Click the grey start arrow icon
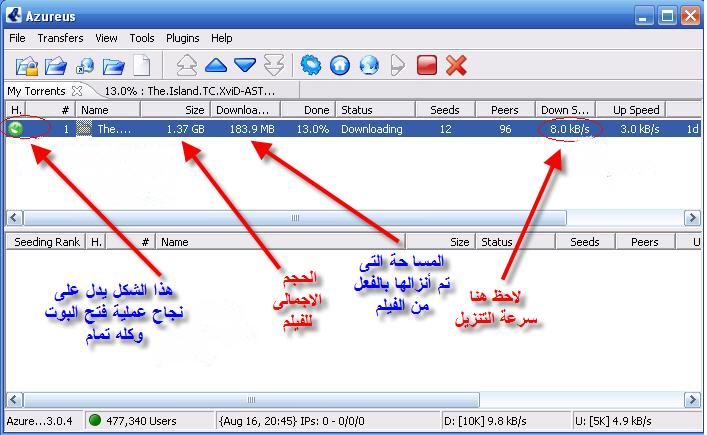Viewport: 707px width, 435px height. 398,65
